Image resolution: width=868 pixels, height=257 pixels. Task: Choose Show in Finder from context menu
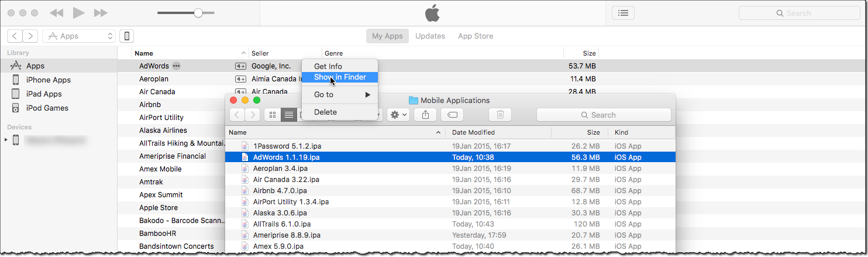click(x=340, y=77)
